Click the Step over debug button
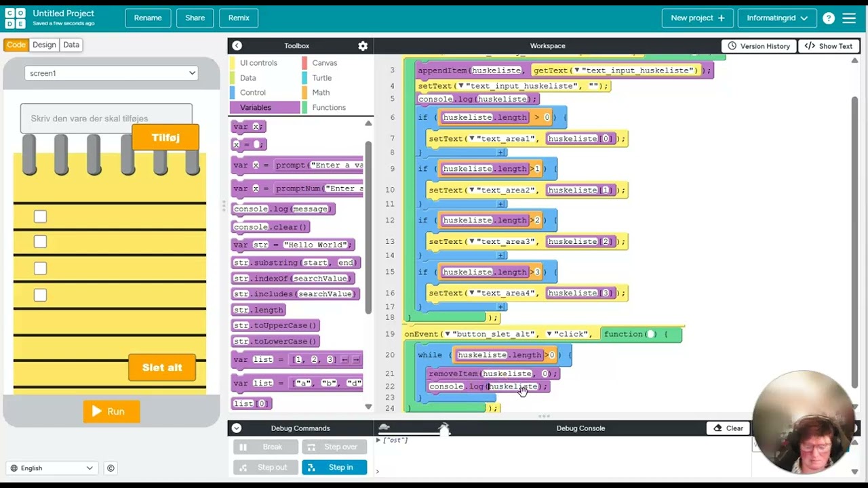The image size is (868, 488). tap(334, 447)
